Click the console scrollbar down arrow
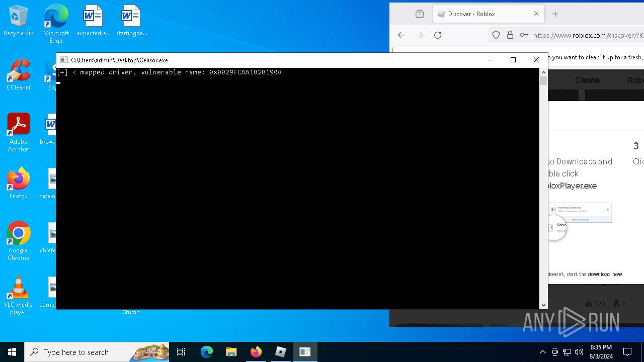 point(543,305)
